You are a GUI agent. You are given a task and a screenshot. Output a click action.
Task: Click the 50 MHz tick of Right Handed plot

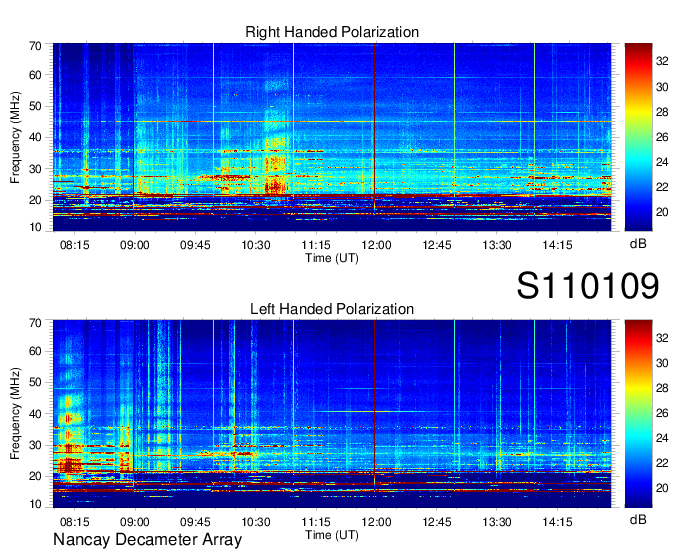coord(35,106)
